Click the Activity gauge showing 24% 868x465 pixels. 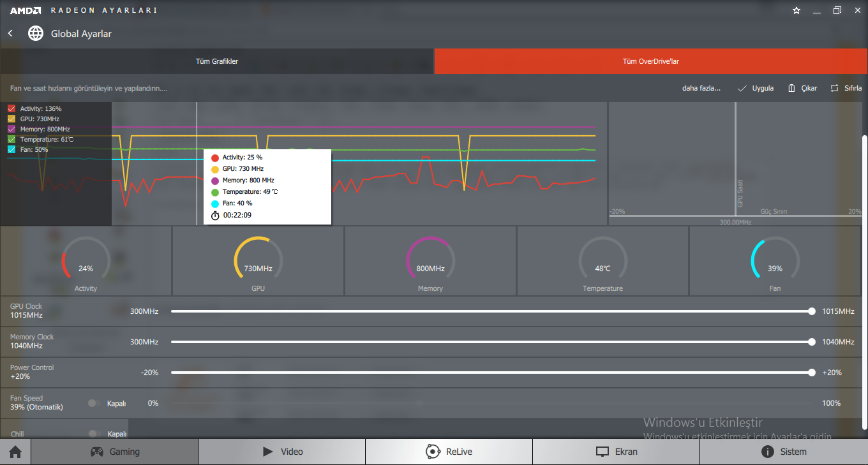point(86,262)
